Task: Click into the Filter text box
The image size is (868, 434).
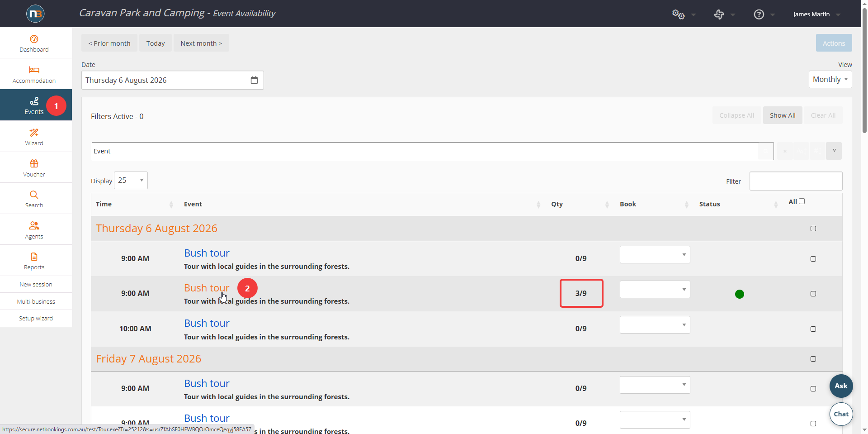Action: point(796,181)
